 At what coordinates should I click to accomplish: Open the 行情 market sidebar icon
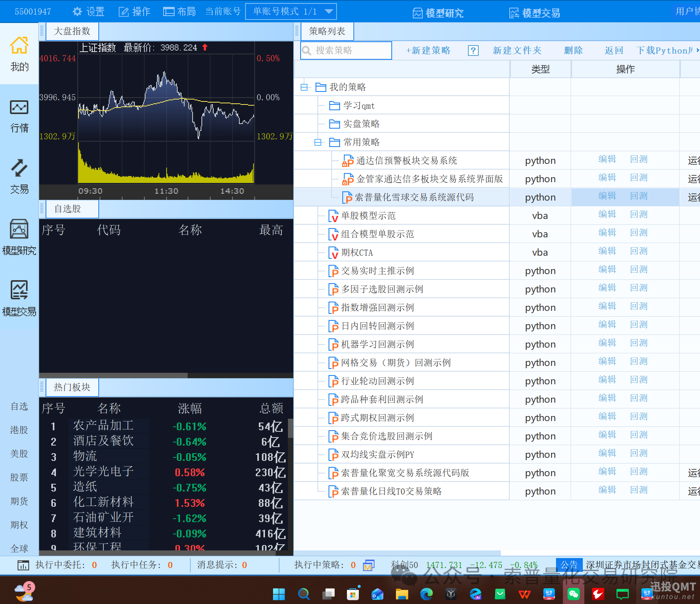click(19, 116)
